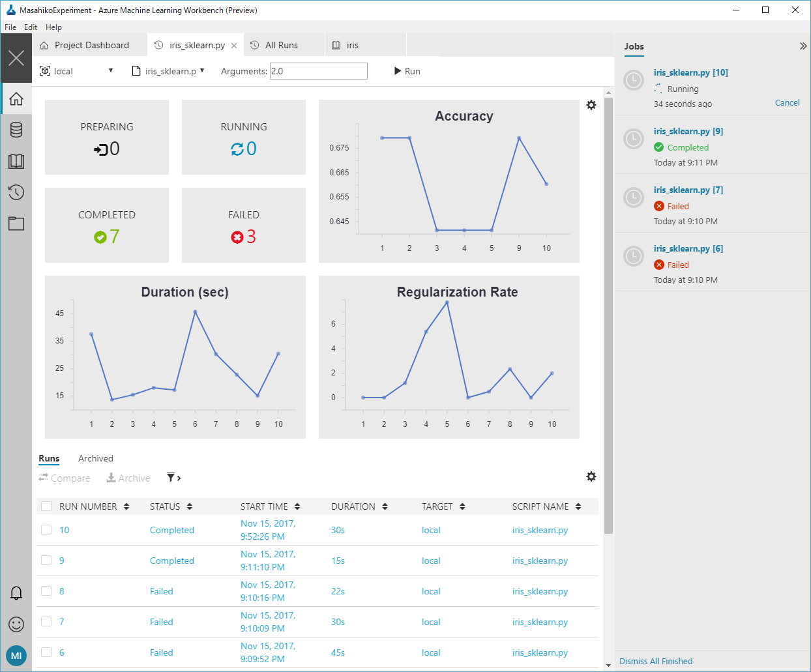Open the Edit menu

point(31,27)
